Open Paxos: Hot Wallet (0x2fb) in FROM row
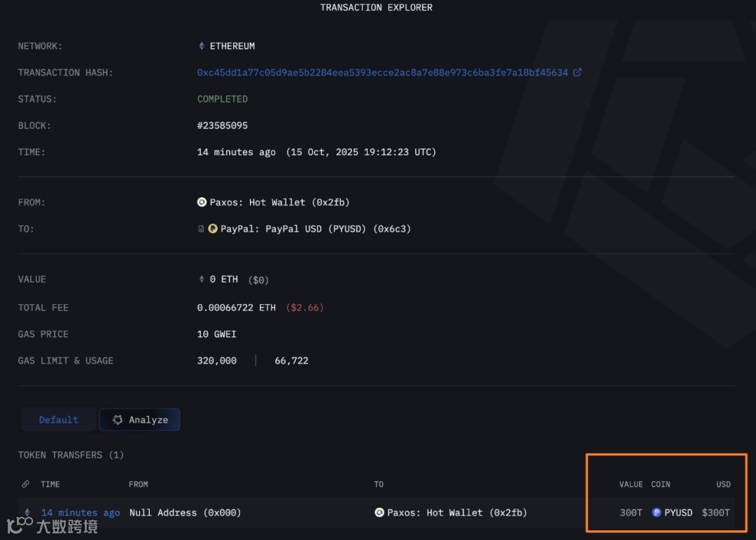This screenshot has height=540, width=756. click(279, 202)
